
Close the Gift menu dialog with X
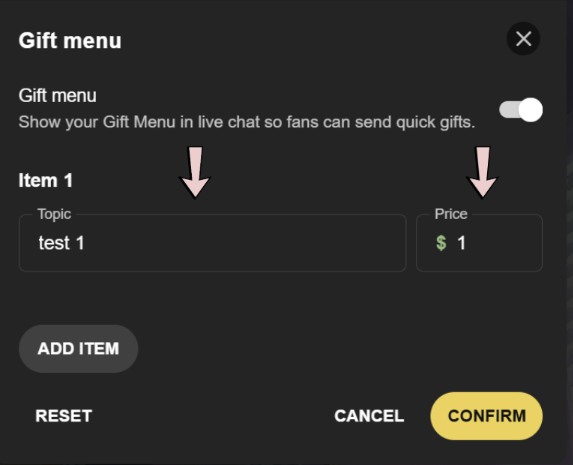click(x=523, y=39)
